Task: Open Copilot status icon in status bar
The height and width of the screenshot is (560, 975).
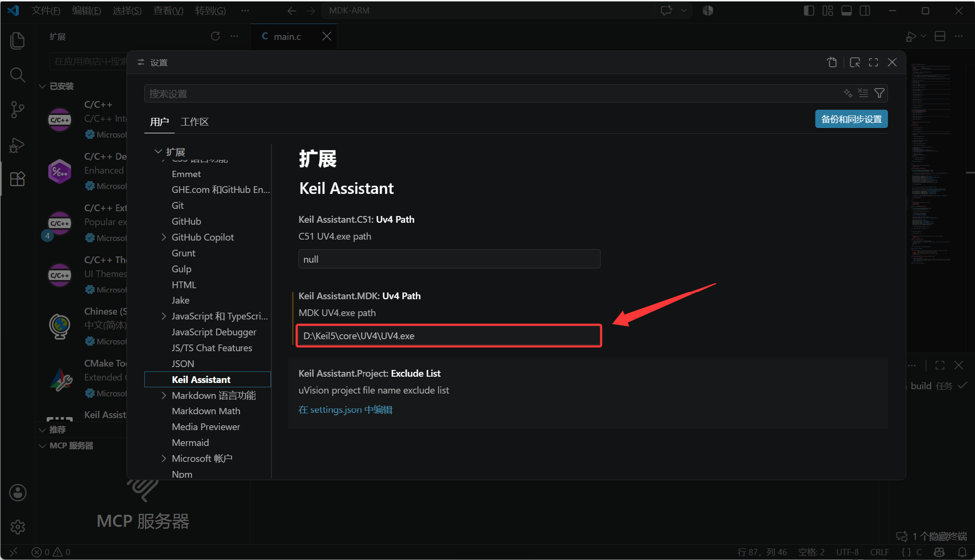Action: (x=939, y=552)
